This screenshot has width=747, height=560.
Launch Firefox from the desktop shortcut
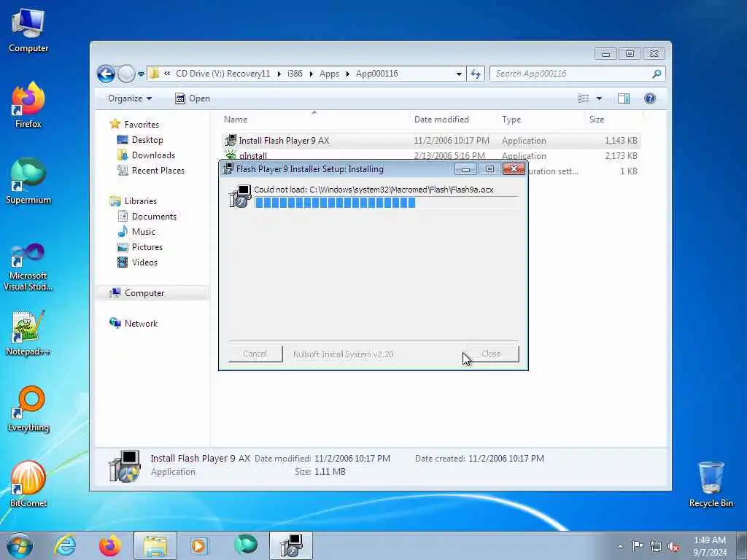[28, 106]
